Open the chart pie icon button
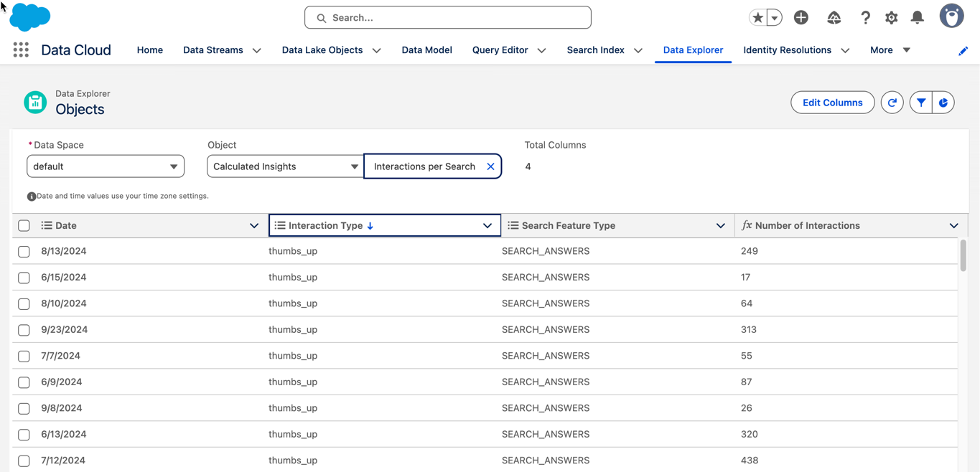 pos(943,103)
